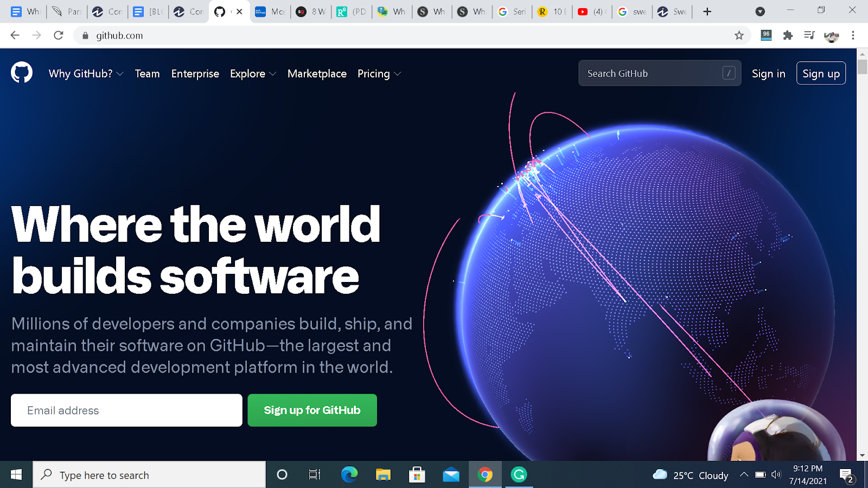Switch to the '(PD' ResearchGate tab
The image size is (868, 488).
(x=351, y=11)
